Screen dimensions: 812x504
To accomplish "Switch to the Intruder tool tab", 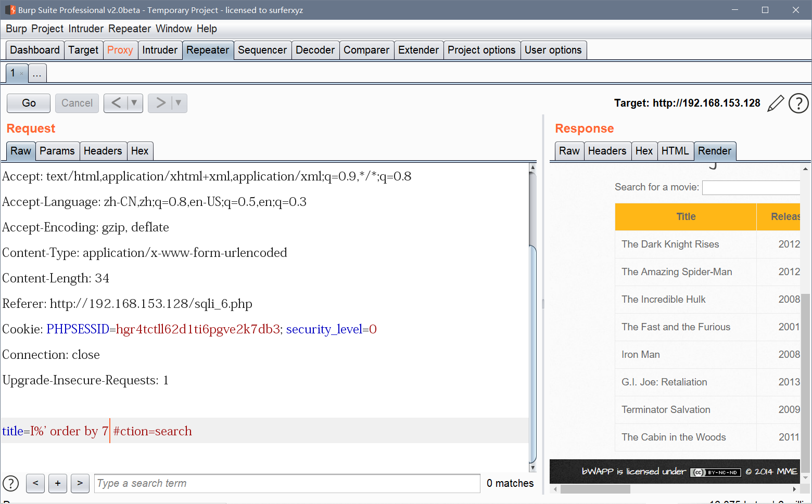I will tap(160, 50).
